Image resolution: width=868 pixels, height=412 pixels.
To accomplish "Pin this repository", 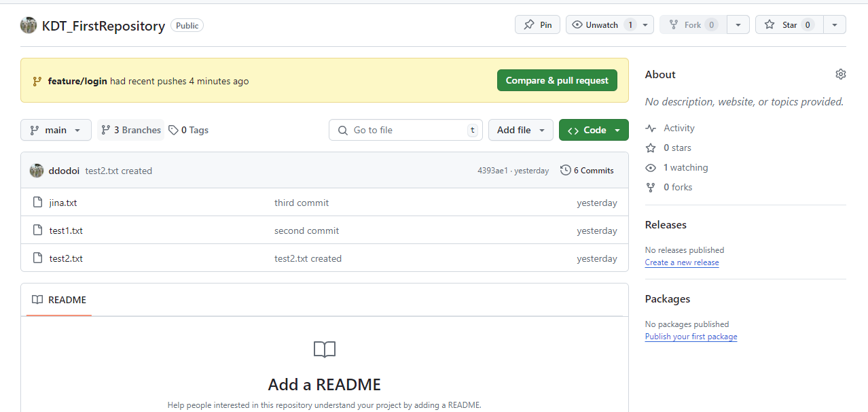I will [537, 24].
